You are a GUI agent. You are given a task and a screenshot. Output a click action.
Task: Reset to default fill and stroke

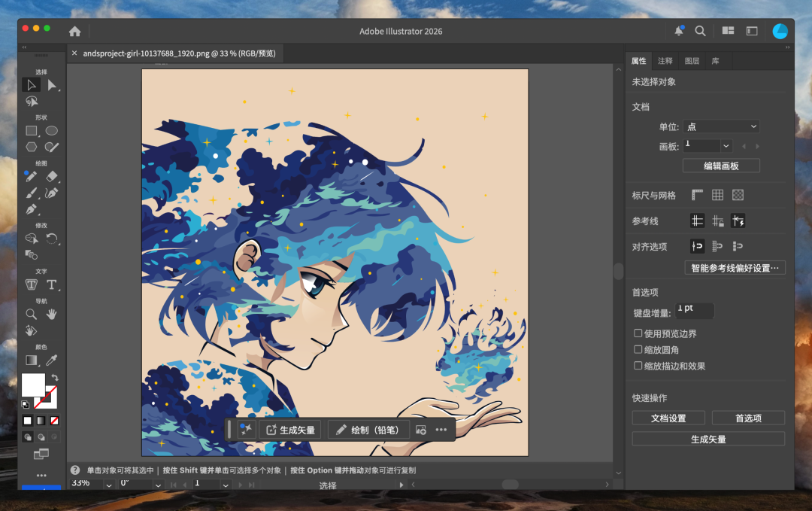25,404
